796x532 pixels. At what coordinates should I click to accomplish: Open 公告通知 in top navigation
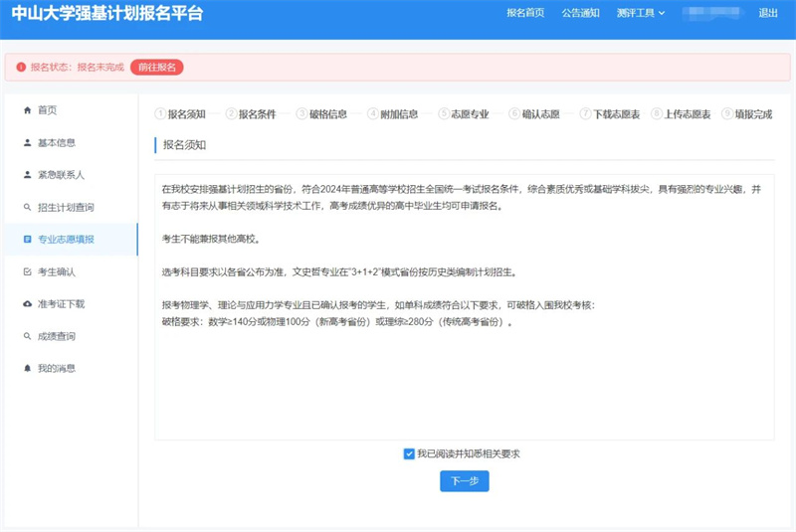tap(580, 13)
